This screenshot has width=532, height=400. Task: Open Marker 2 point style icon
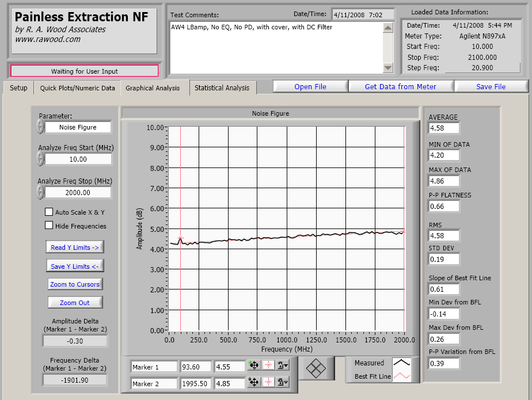tap(268, 382)
